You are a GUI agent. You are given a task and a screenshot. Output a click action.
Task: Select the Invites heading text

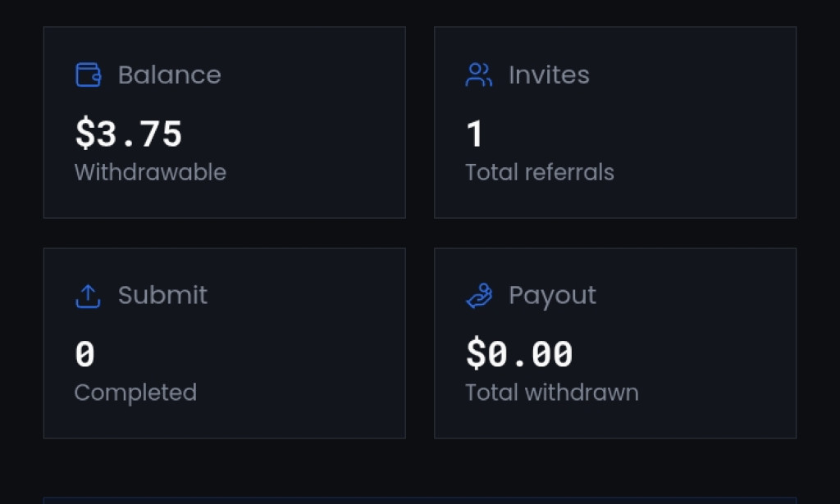(549, 75)
